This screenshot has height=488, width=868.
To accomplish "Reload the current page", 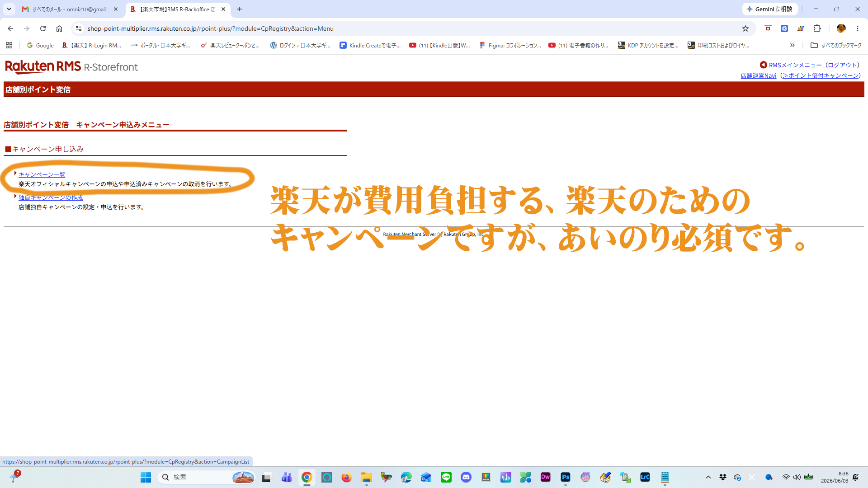I will click(43, 28).
